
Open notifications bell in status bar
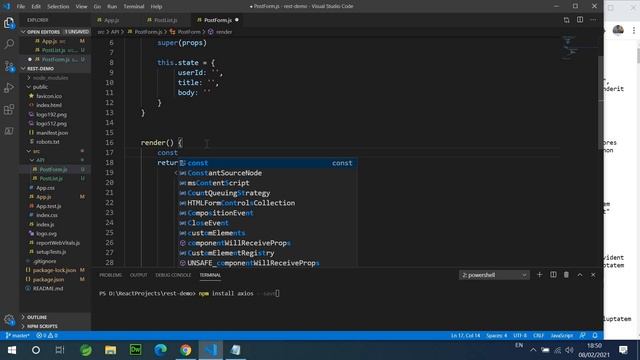595,336
